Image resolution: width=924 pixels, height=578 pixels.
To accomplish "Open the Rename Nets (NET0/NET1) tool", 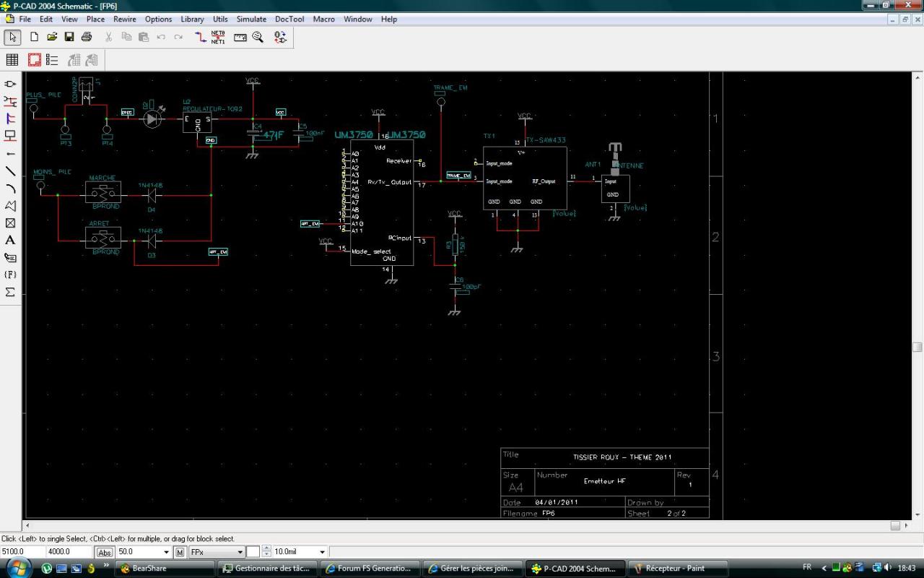I will click(218, 37).
